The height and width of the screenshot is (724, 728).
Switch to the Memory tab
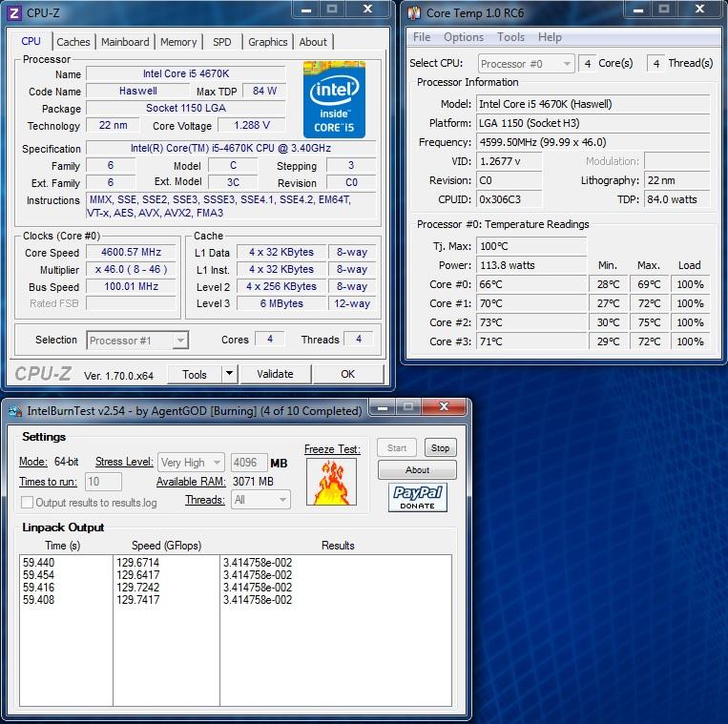[178, 42]
